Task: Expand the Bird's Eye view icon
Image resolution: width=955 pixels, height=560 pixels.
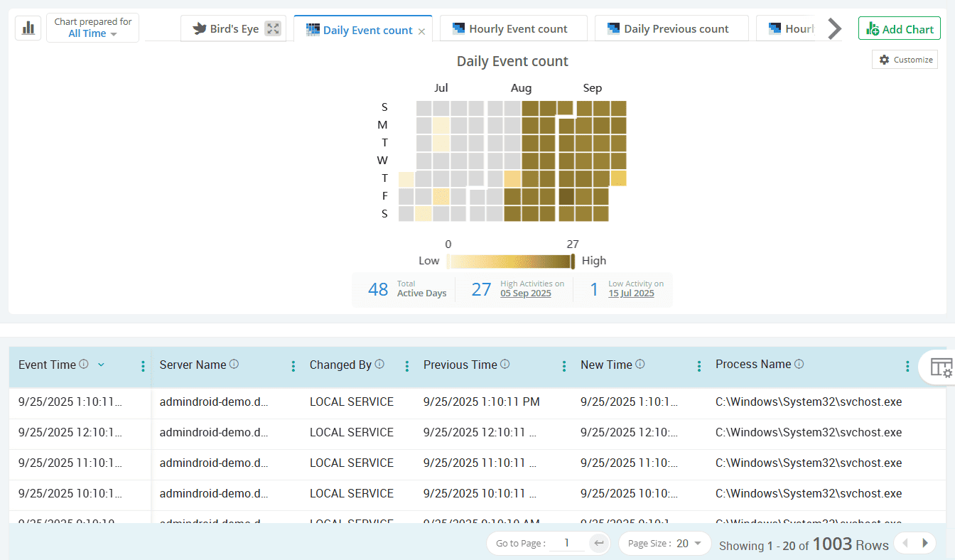Action: pos(273,29)
